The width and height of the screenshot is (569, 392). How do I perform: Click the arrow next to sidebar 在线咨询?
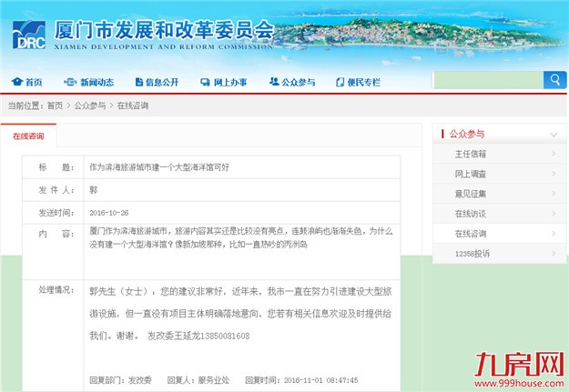(x=554, y=234)
